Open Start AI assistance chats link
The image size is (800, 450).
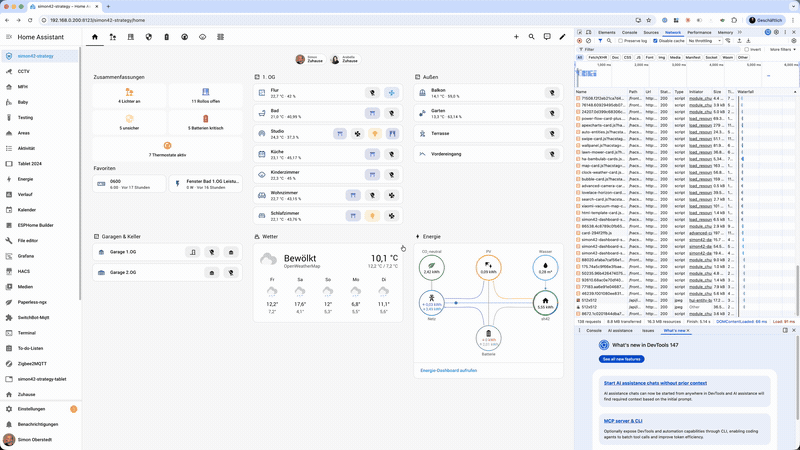pyautogui.click(x=656, y=383)
